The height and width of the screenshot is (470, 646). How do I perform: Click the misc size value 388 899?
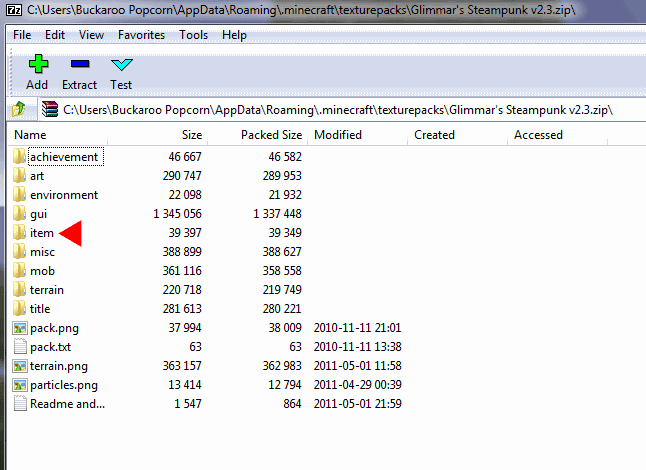(182, 252)
